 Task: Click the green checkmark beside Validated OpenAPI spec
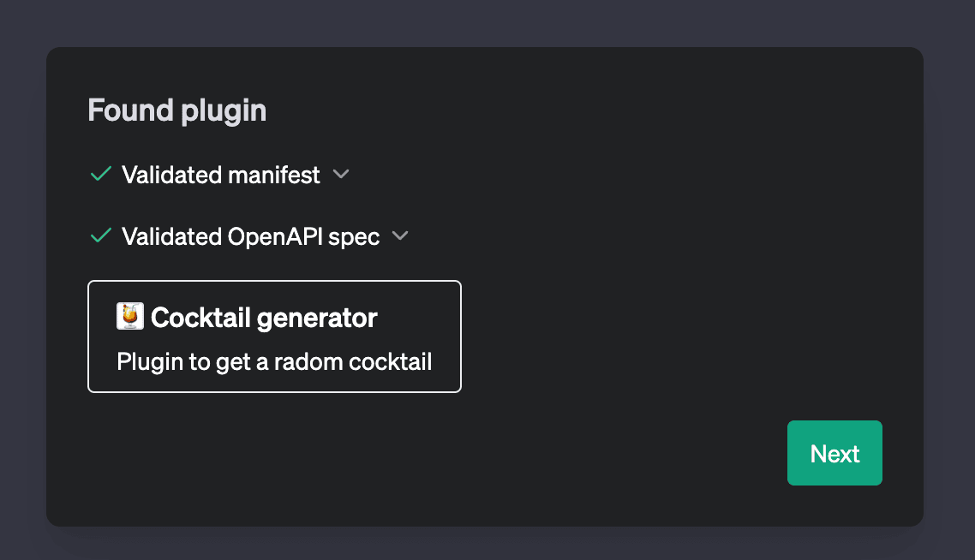pos(101,236)
